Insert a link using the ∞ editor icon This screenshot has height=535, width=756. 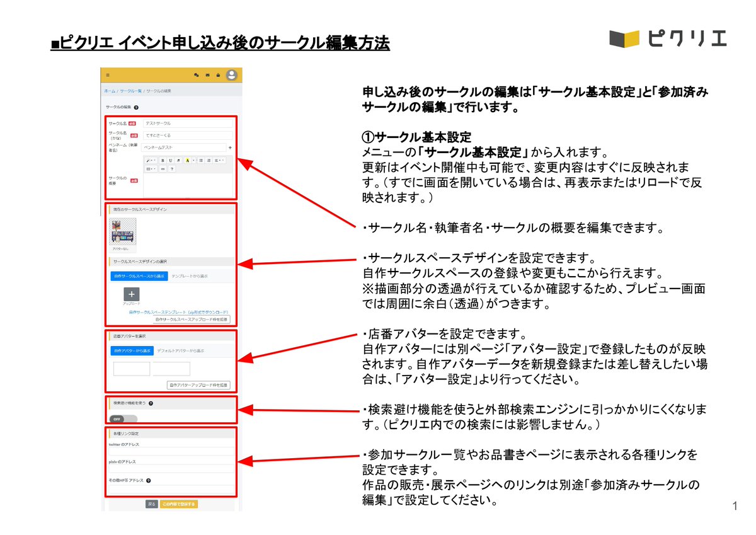pos(163,169)
